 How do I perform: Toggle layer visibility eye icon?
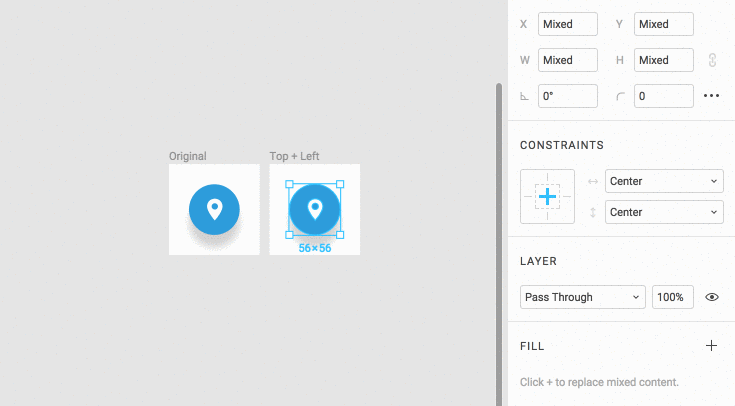point(712,297)
